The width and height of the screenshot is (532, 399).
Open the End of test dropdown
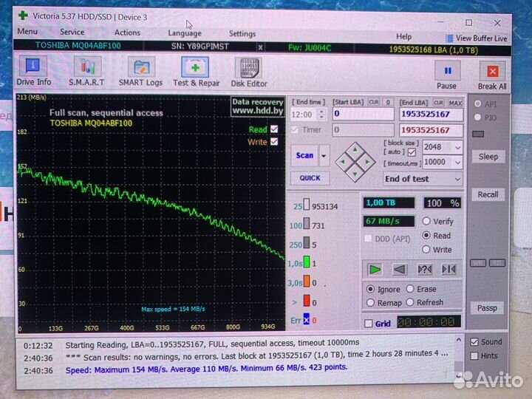tap(457, 179)
